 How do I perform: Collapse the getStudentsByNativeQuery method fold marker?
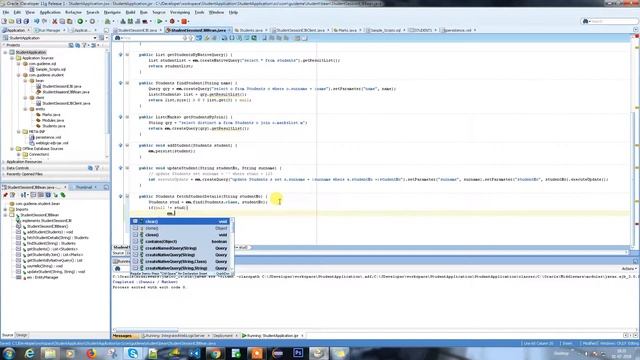click(x=127, y=55)
